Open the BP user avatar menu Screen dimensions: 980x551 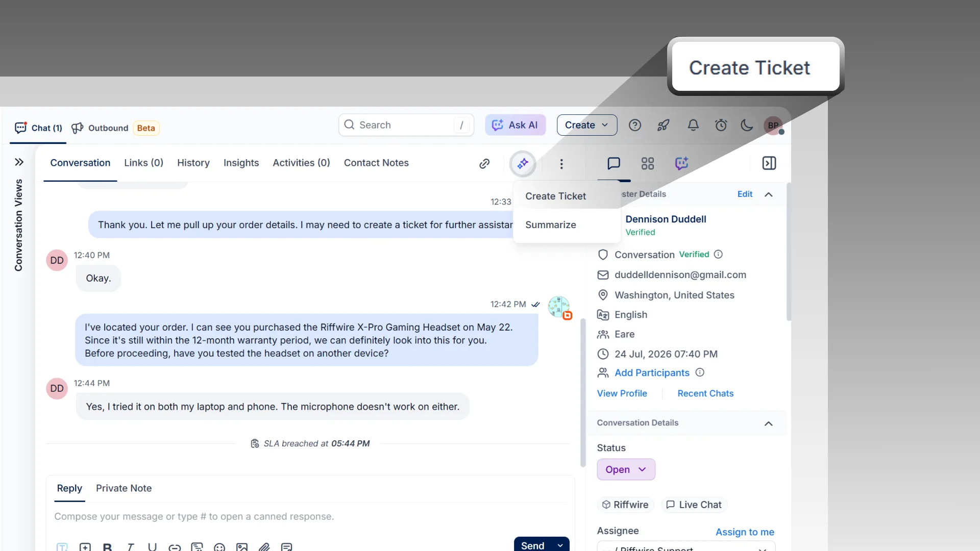(x=773, y=126)
